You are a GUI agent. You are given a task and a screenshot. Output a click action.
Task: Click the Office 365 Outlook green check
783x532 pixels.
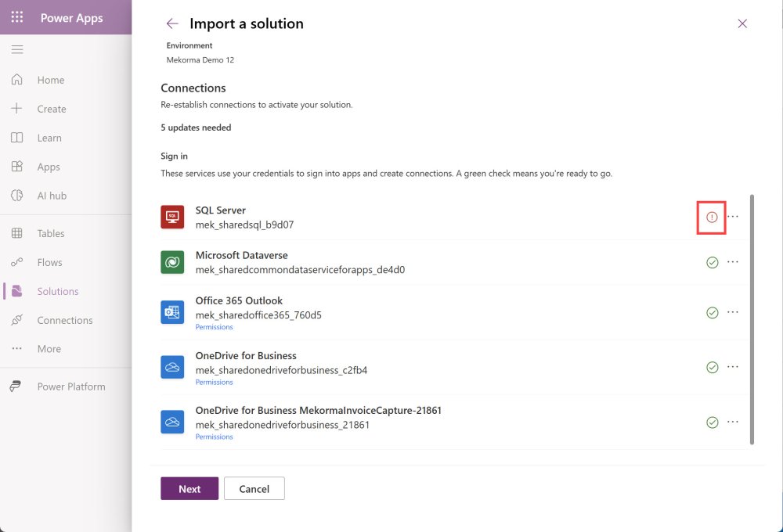pos(713,312)
